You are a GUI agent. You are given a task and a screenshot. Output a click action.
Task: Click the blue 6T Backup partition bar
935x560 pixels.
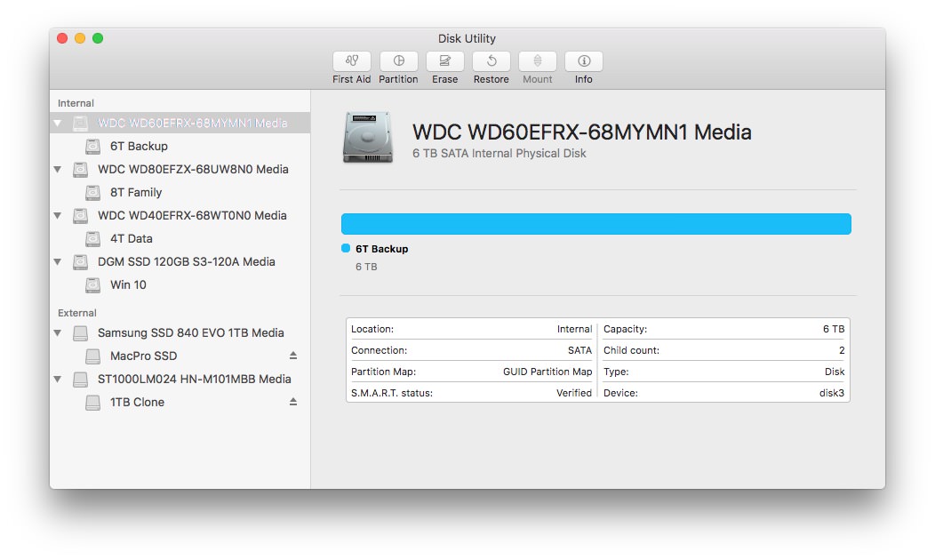[x=595, y=224]
